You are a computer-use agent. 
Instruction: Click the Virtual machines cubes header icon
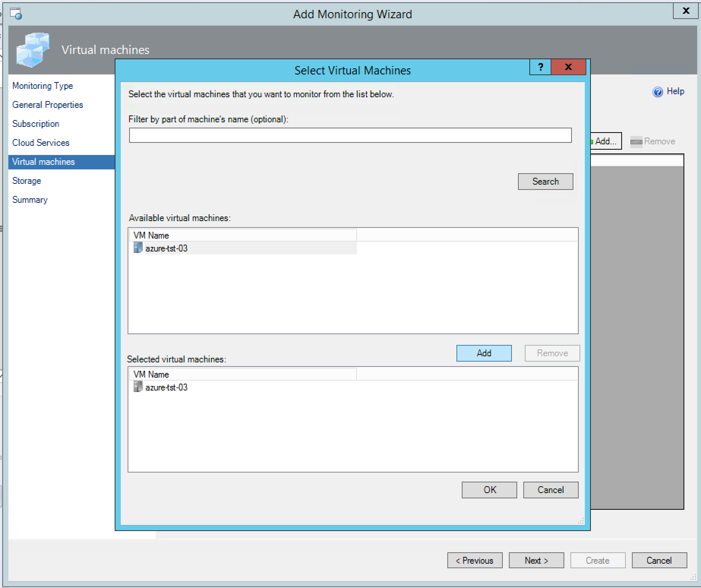coord(33,50)
